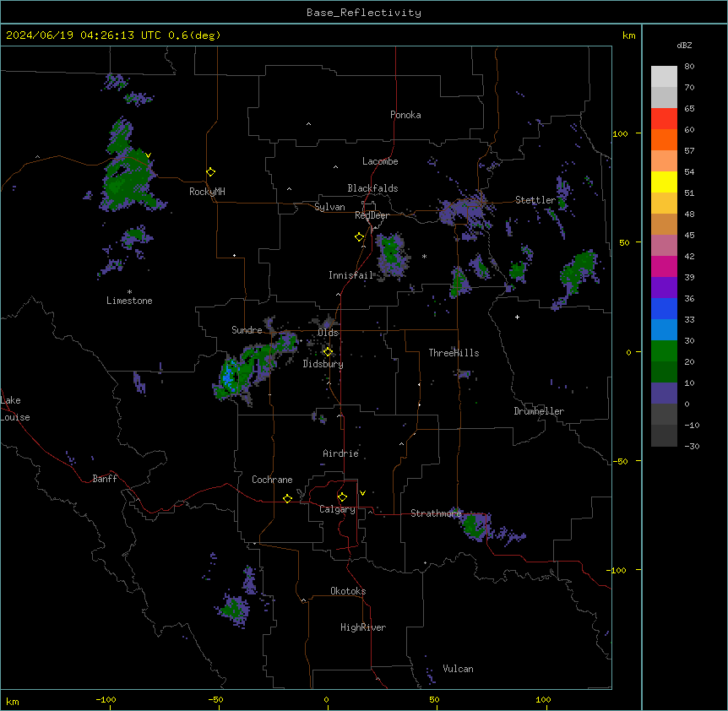
Task: Click the ThreeHills label
Action: [454, 353]
